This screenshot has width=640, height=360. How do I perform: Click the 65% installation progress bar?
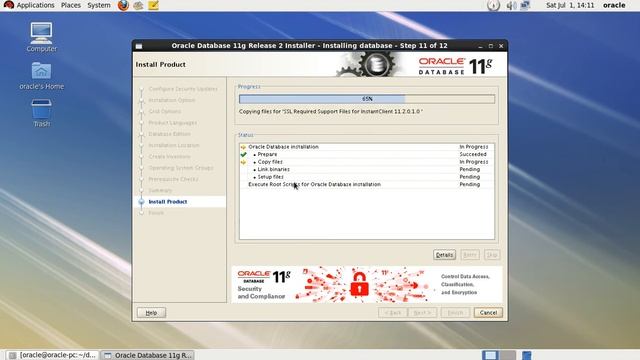click(x=367, y=99)
